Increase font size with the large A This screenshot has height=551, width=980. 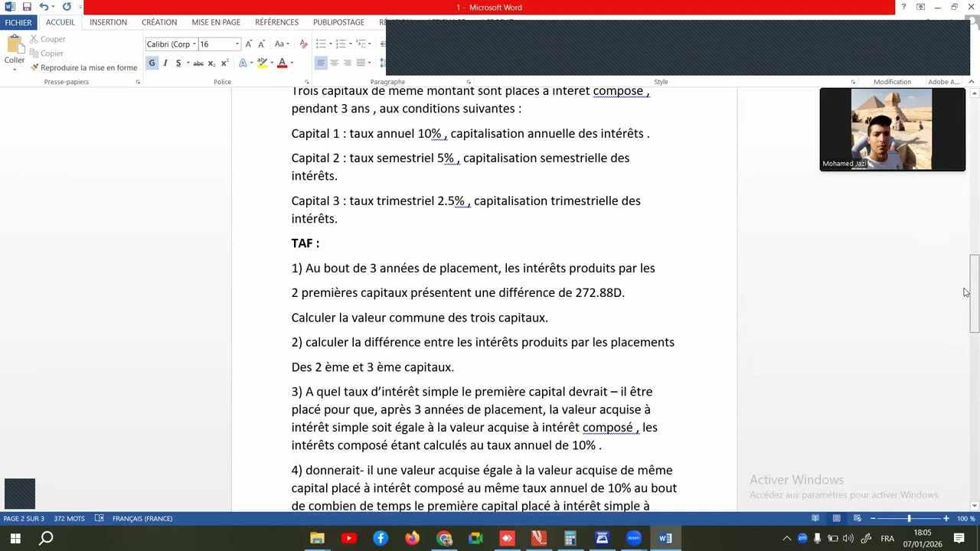pyautogui.click(x=249, y=44)
